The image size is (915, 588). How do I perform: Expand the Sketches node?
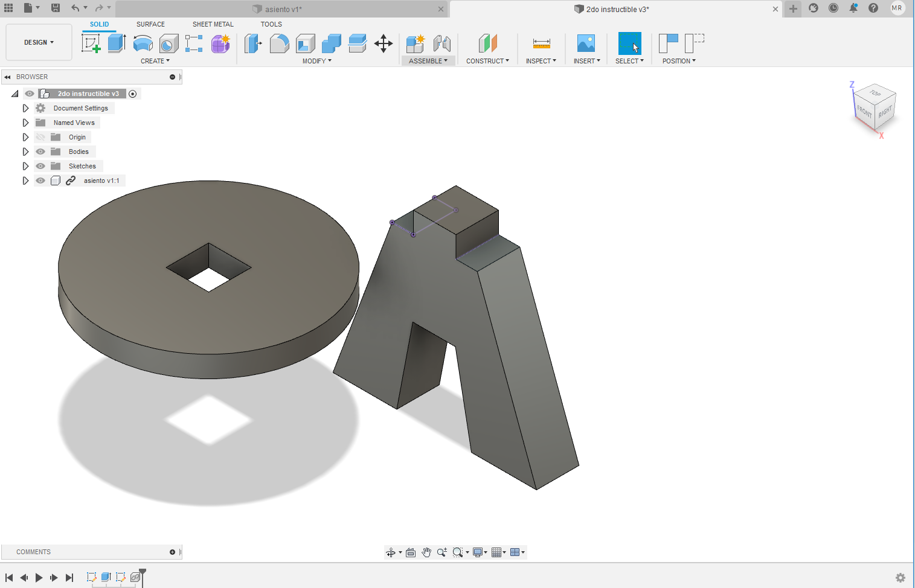(x=25, y=166)
